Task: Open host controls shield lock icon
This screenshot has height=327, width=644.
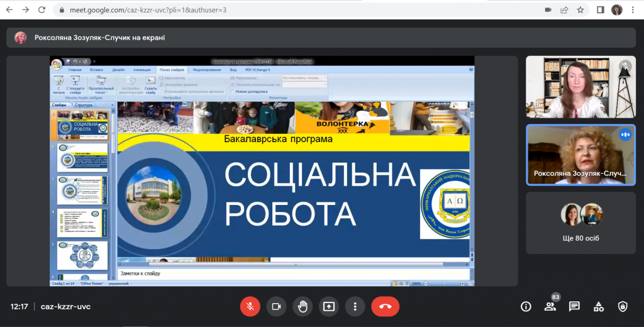Action: [623, 306]
